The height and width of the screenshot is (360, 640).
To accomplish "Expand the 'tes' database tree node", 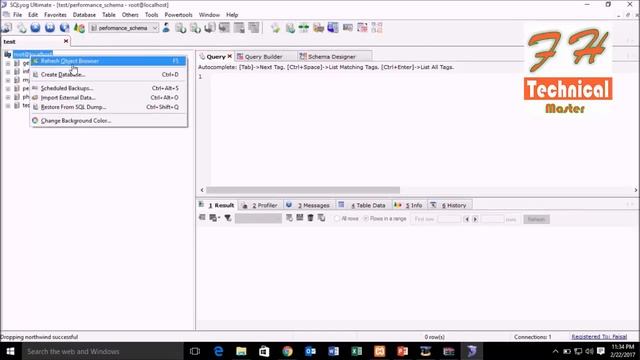I will [8, 106].
